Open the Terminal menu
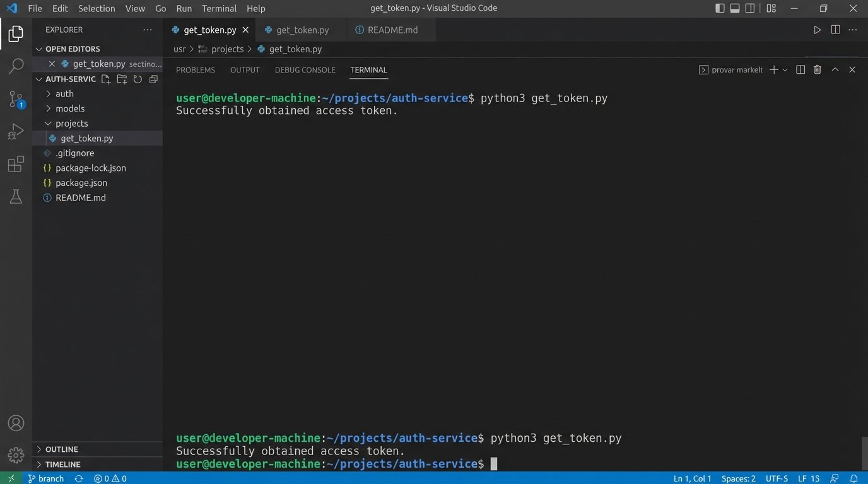The height and width of the screenshot is (484, 868). 219,8
